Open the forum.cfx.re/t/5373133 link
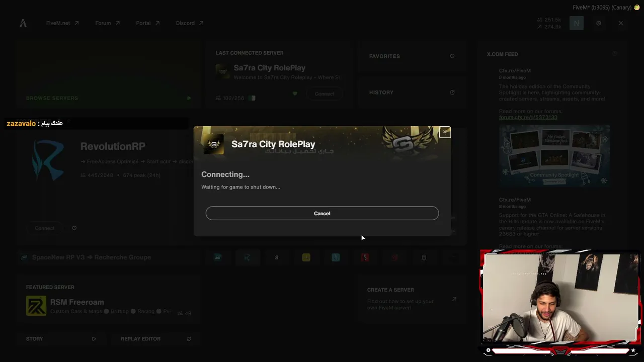 528,117
